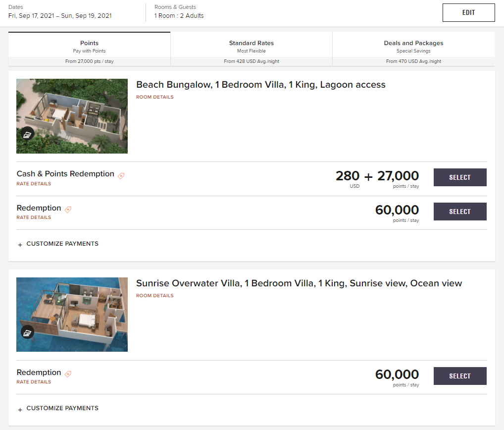
Task: View Rate Details for the overwater villa Redemption
Action: (x=34, y=381)
